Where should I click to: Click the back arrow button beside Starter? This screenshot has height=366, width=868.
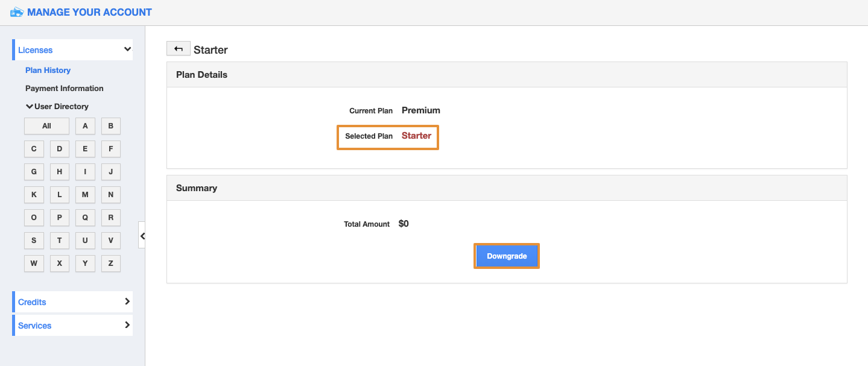tap(179, 49)
